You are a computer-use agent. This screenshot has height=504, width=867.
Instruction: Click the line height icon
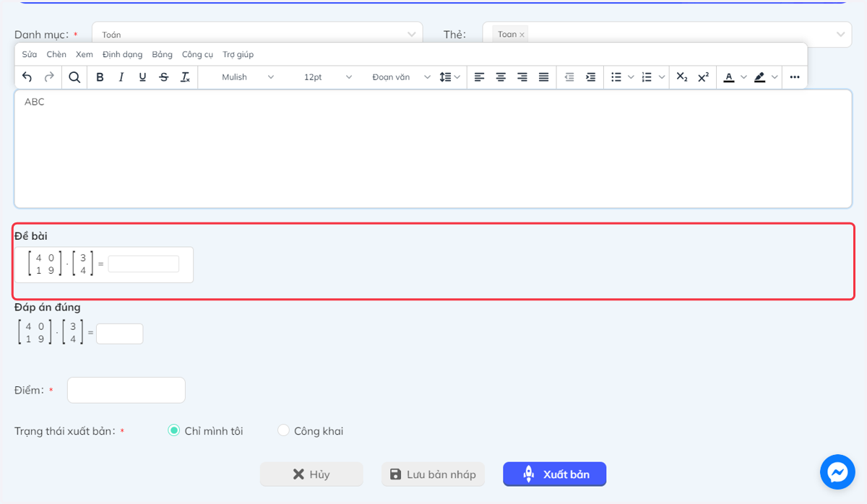(445, 77)
